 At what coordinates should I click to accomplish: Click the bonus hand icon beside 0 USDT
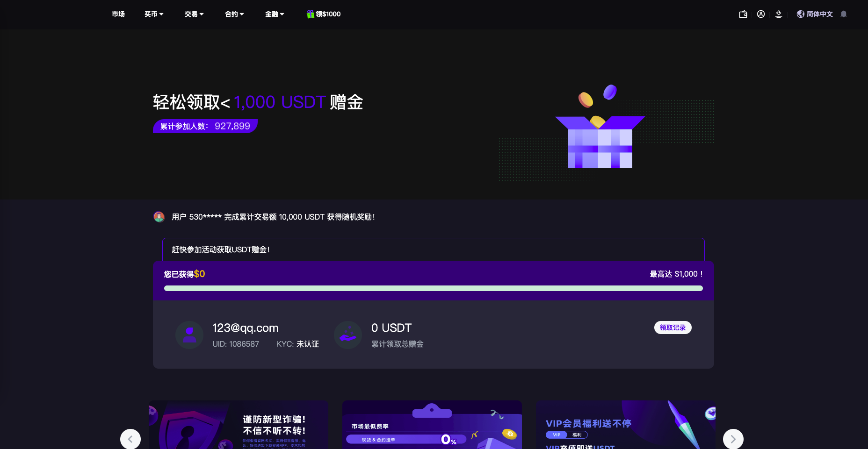tap(348, 335)
